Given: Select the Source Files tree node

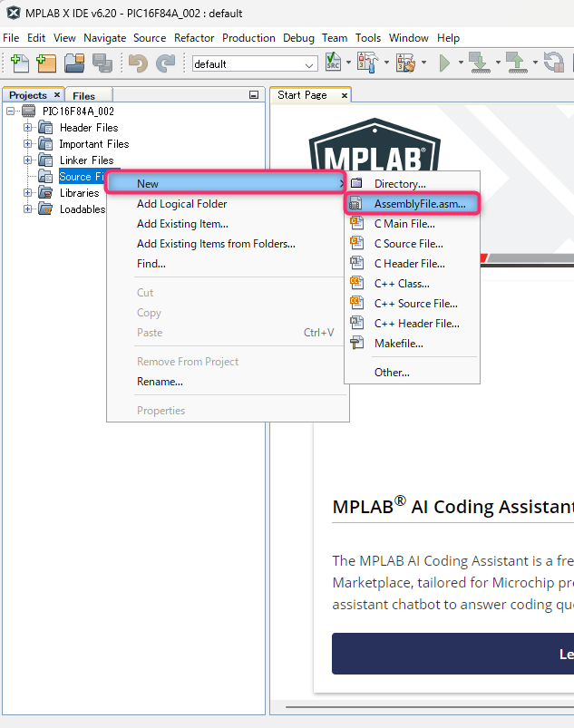Looking at the screenshot, I should (82, 176).
